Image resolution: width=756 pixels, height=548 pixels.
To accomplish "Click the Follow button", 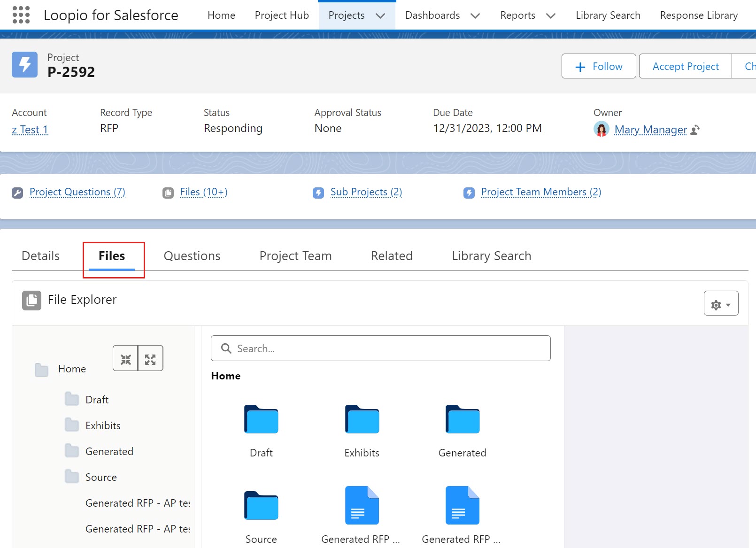I will 599,66.
